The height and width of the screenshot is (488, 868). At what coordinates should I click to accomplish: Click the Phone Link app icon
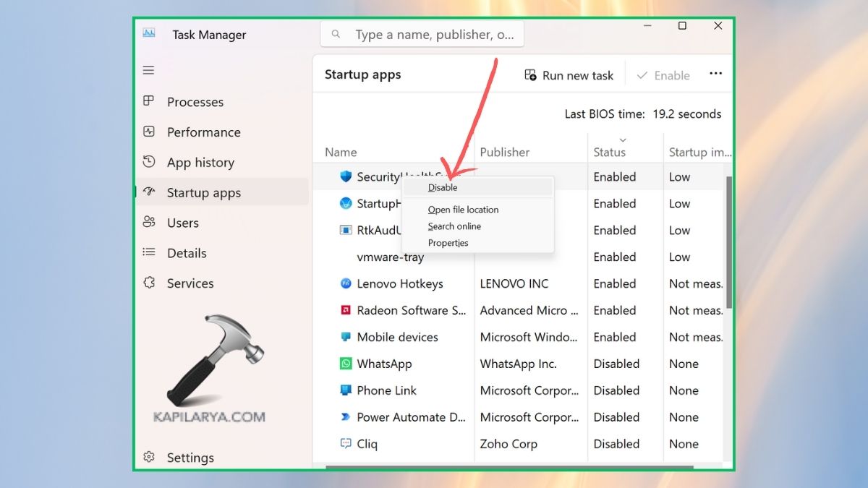click(346, 390)
